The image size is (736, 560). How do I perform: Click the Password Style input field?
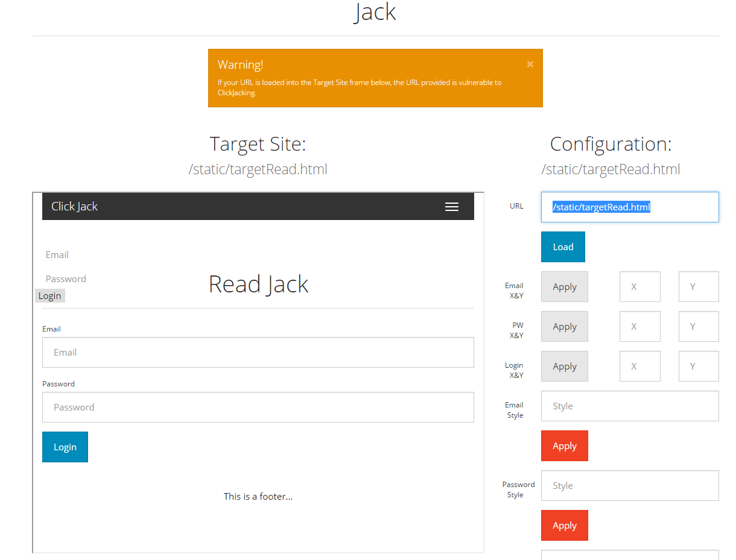629,486
